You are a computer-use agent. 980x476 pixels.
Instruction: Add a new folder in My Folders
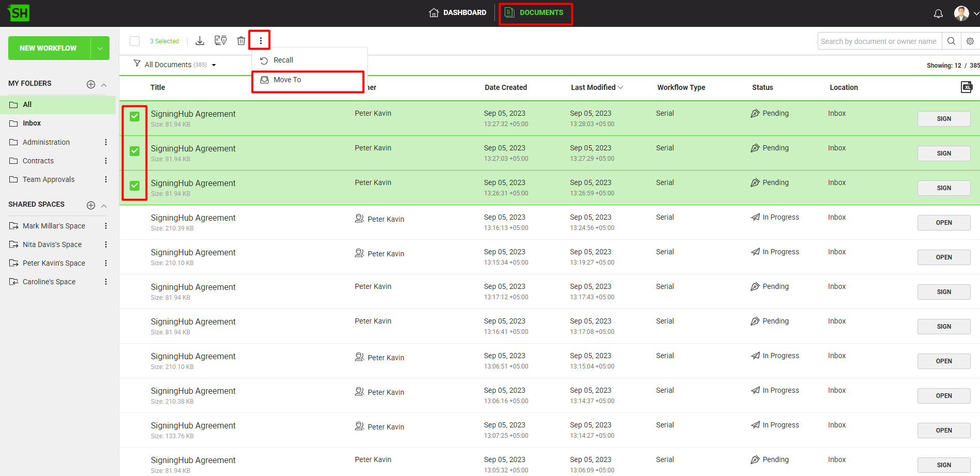91,84
